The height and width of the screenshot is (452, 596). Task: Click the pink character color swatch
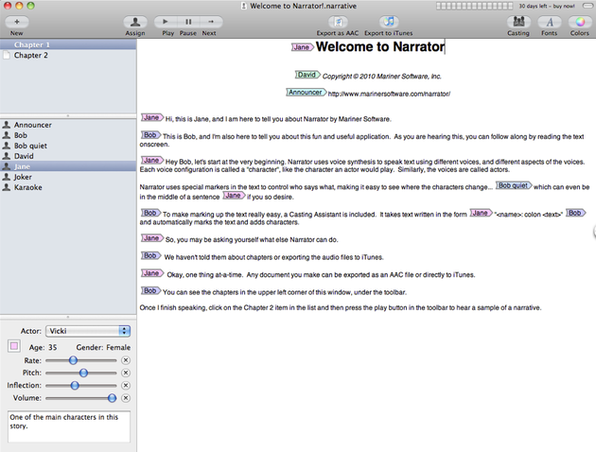(14, 346)
